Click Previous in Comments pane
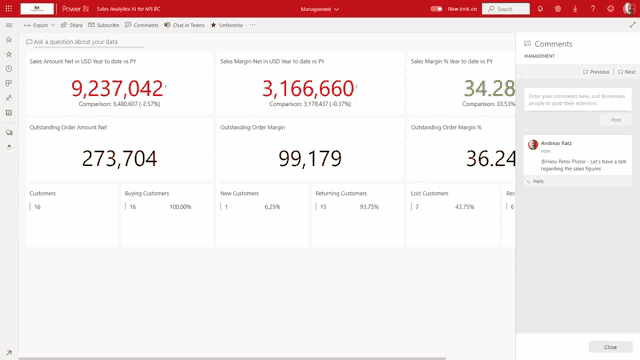This screenshot has width=640, height=360. pyautogui.click(x=596, y=72)
